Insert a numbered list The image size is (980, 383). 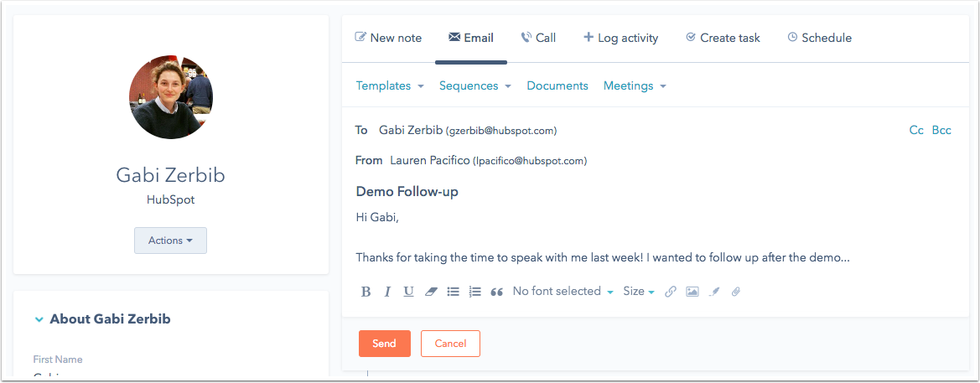474,292
